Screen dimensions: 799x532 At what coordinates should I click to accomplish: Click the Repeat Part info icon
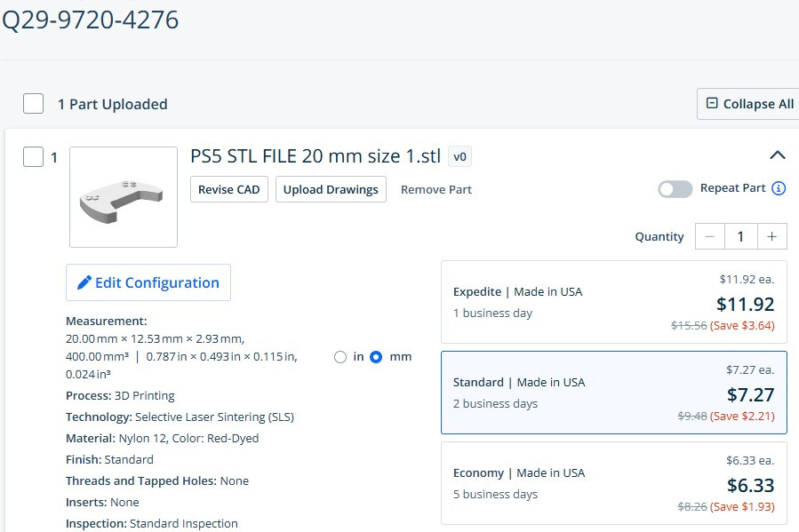(779, 188)
